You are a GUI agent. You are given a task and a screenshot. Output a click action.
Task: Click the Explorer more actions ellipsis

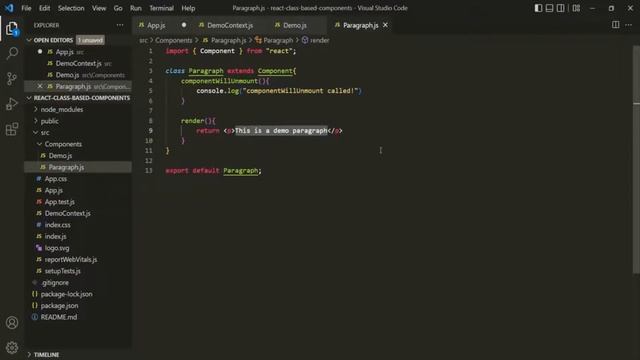pyautogui.click(x=120, y=25)
